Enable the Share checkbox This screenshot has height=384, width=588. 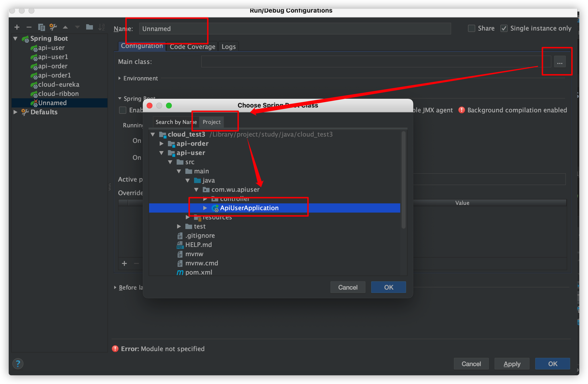[x=471, y=28]
